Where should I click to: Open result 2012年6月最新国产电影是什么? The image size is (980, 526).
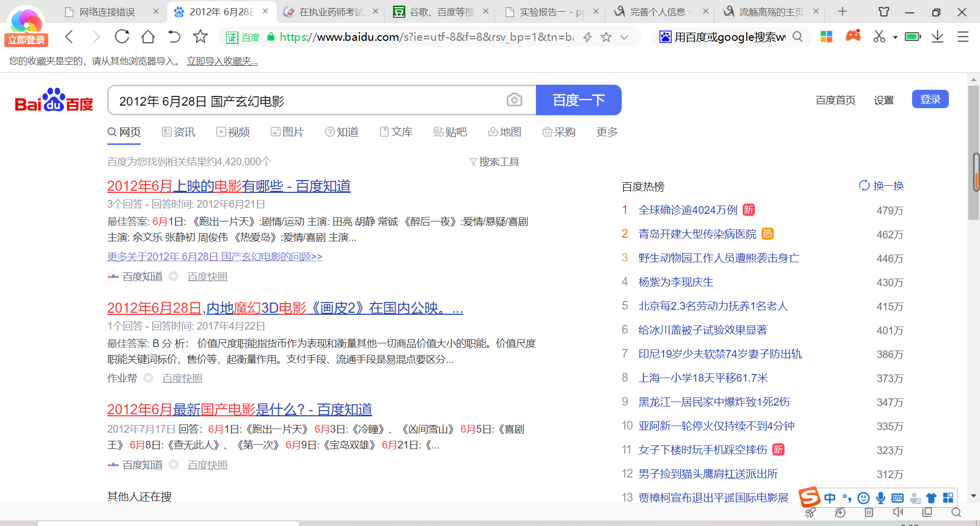239,410
